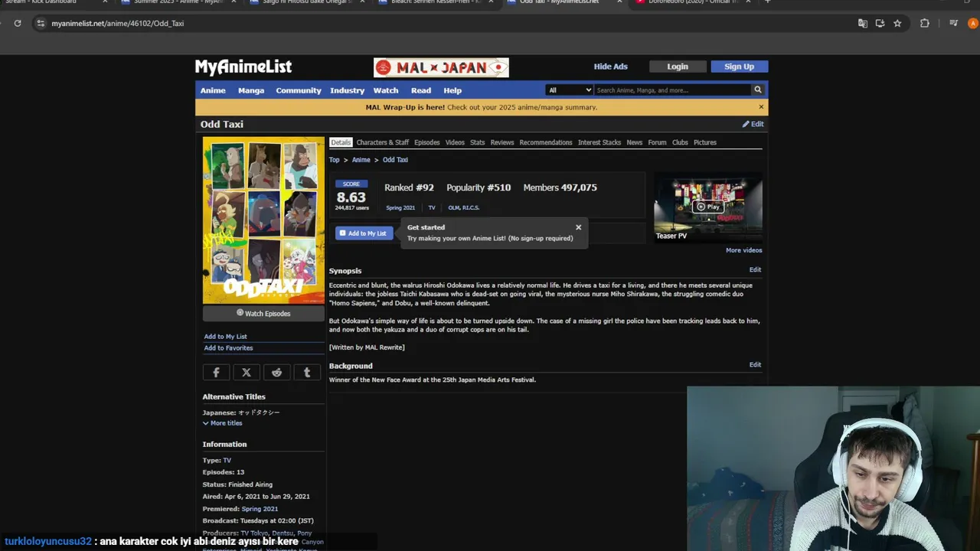Open the MAL x JAPAN banner

pyautogui.click(x=441, y=67)
